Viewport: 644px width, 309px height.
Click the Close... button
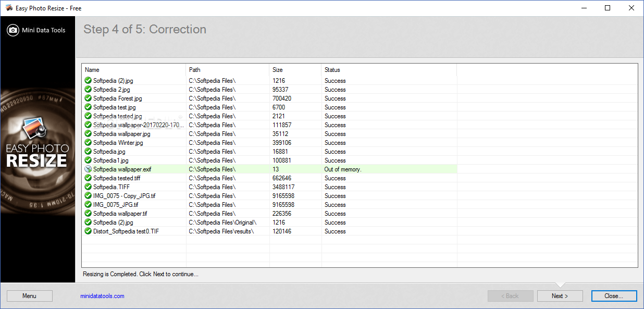point(614,296)
